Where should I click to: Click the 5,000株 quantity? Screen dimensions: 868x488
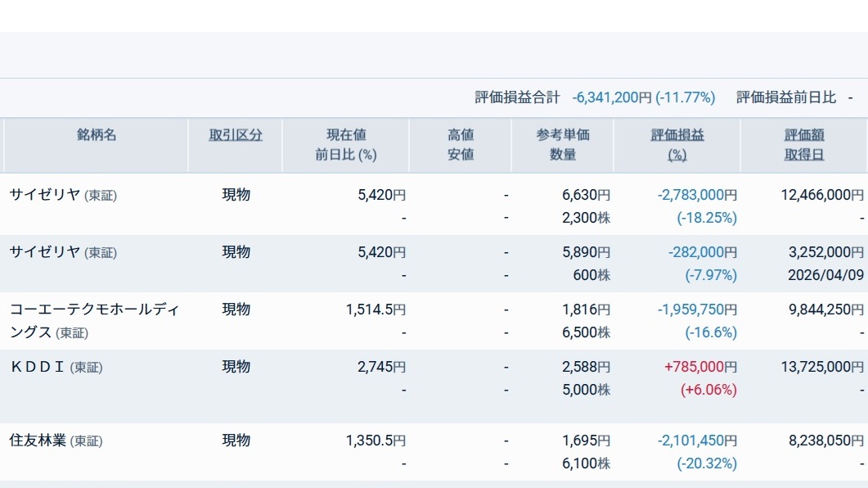(x=587, y=390)
